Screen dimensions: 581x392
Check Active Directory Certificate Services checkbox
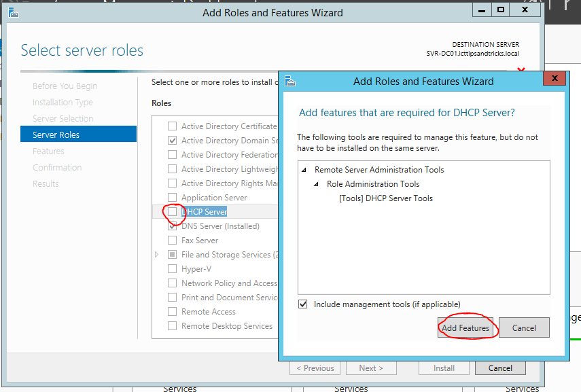coord(173,126)
